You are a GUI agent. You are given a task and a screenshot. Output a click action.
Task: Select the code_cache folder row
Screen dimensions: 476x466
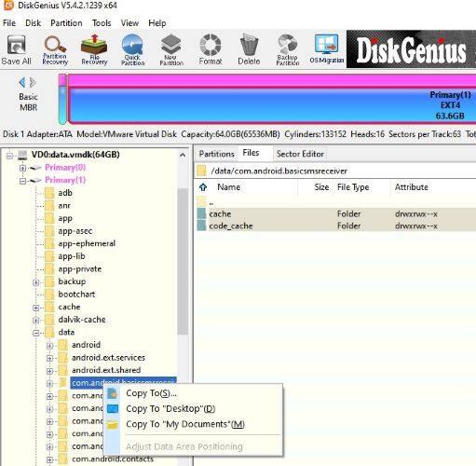coord(336,226)
